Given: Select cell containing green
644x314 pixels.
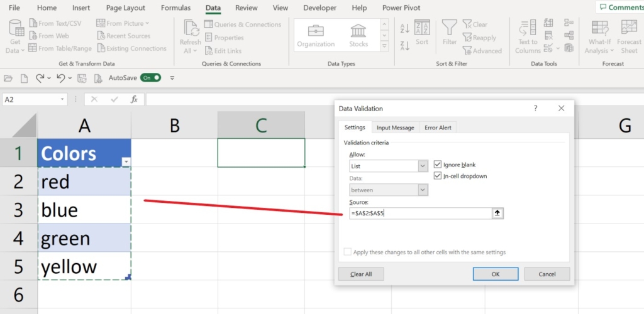Looking at the screenshot, I should tap(84, 238).
